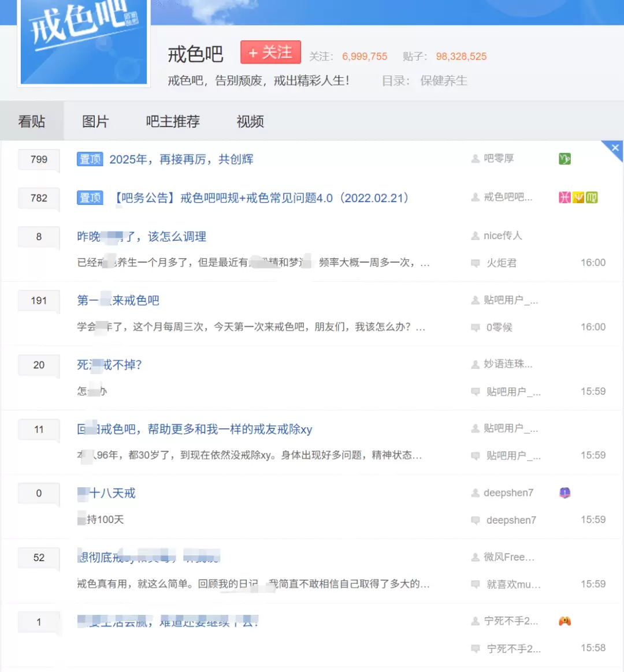Open the 保健养生 directory link
This screenshot has height=672, width=624.
[x=444, y=81]
